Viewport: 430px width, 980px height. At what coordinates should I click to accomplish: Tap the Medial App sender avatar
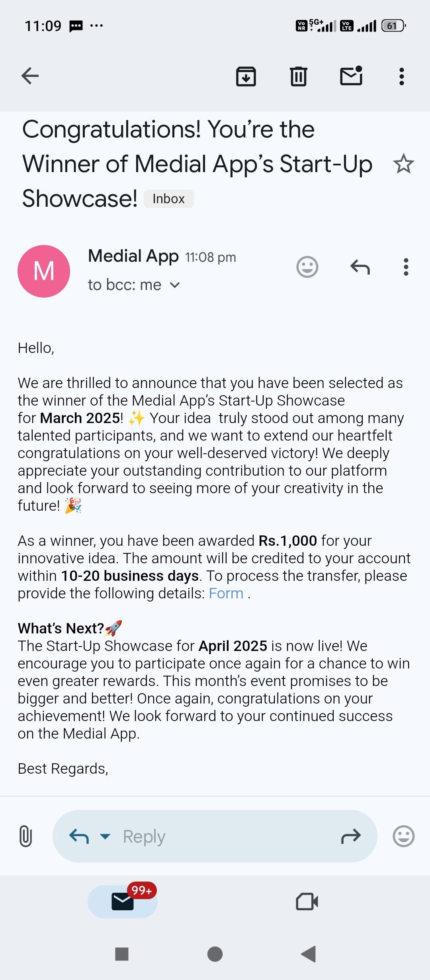point(44,271)
